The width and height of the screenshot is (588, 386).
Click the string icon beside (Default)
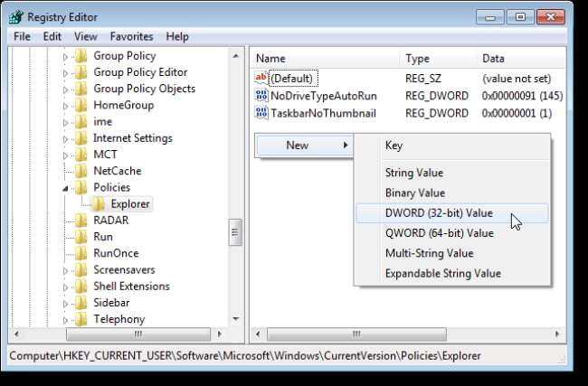click(261, 78)
